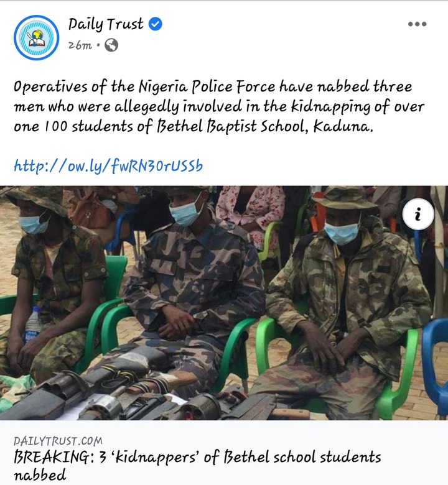
Task: Click the globe public privacy icon
Action: click(111, 45)
